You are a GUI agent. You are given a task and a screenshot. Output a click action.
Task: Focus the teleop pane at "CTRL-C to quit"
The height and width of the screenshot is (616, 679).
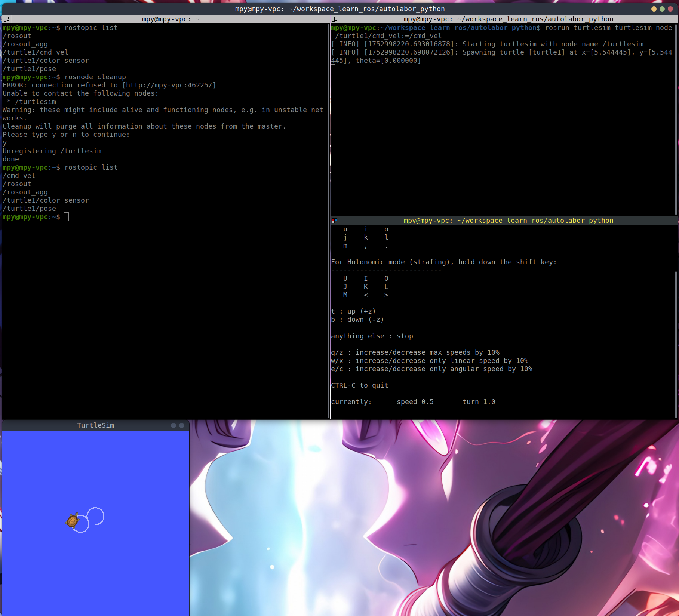point(359,385)
